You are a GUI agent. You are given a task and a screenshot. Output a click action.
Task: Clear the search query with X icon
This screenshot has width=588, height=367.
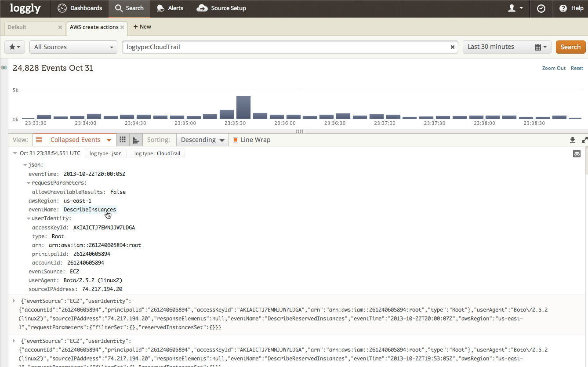tap(452, 47)
